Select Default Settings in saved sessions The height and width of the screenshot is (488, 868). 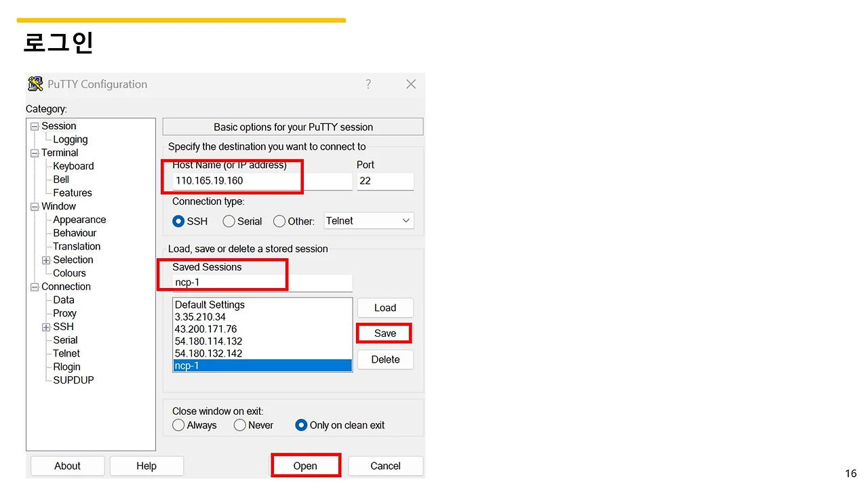coord(262,305)
